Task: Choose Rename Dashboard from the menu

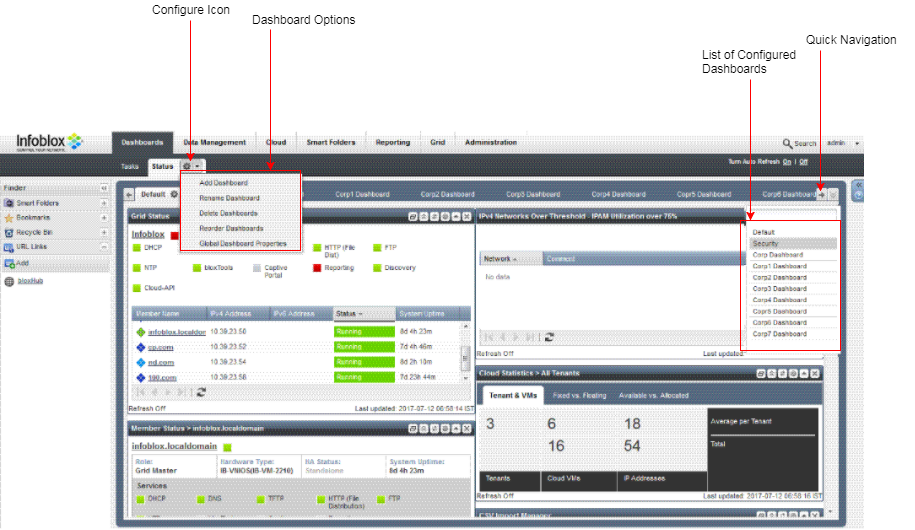Action: coord(229,198)
